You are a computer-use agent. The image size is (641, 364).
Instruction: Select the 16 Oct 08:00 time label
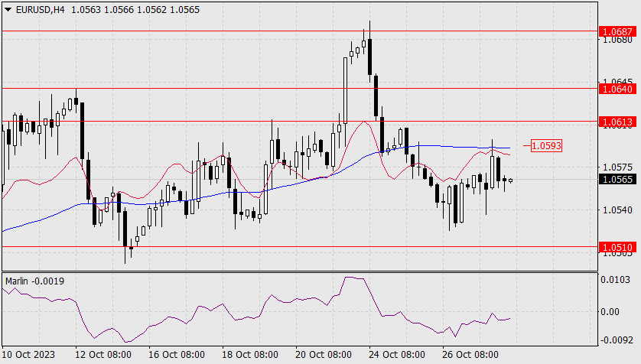coord(177,354)
